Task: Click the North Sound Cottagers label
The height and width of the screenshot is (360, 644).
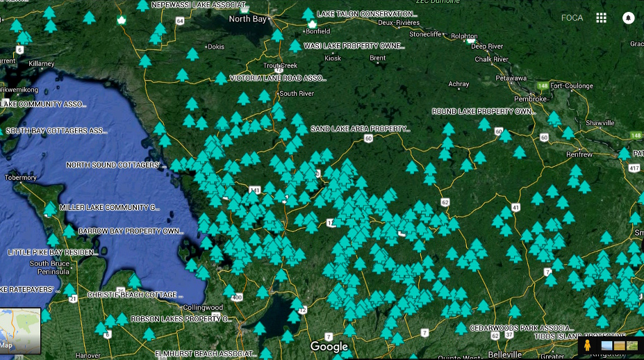Action: (117, 165)
